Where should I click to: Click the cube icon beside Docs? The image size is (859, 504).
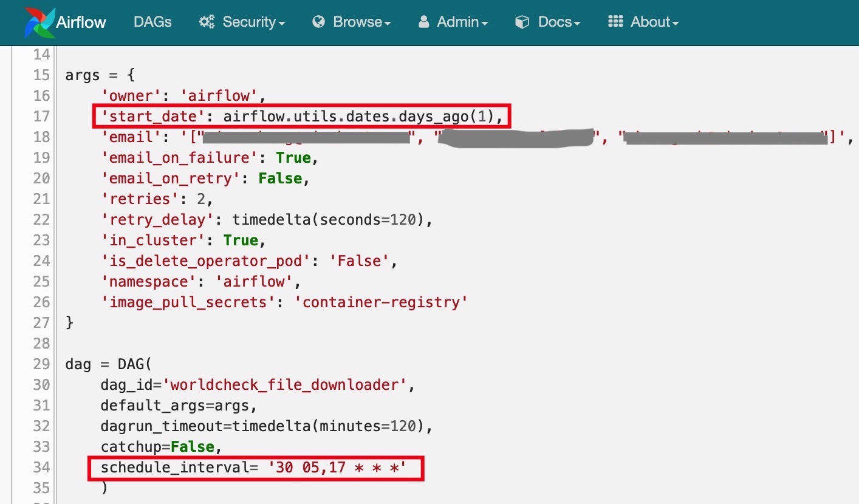click(522, 22)
